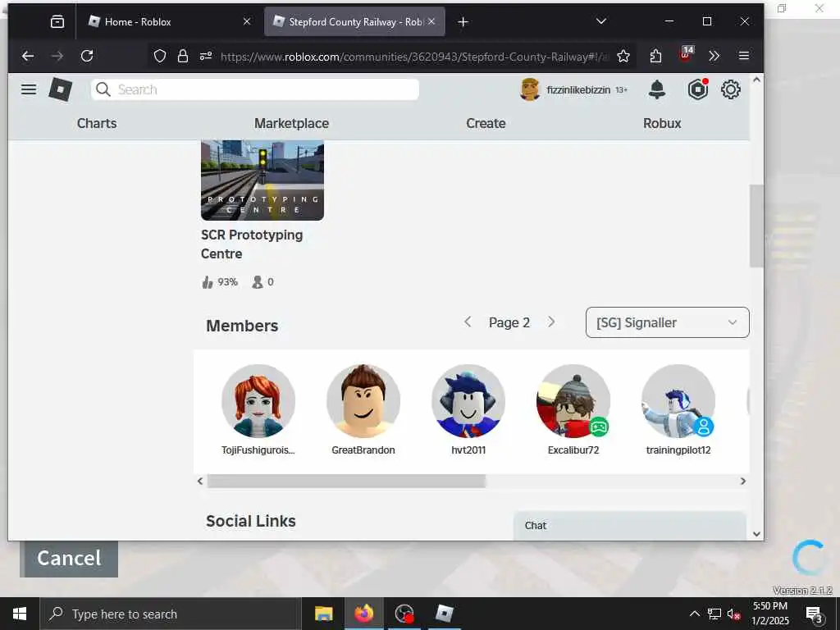The height and width of the screenshot is (630, 840).
Task: Click the Roblox logo home icon
Action: (x=61, y=89)
